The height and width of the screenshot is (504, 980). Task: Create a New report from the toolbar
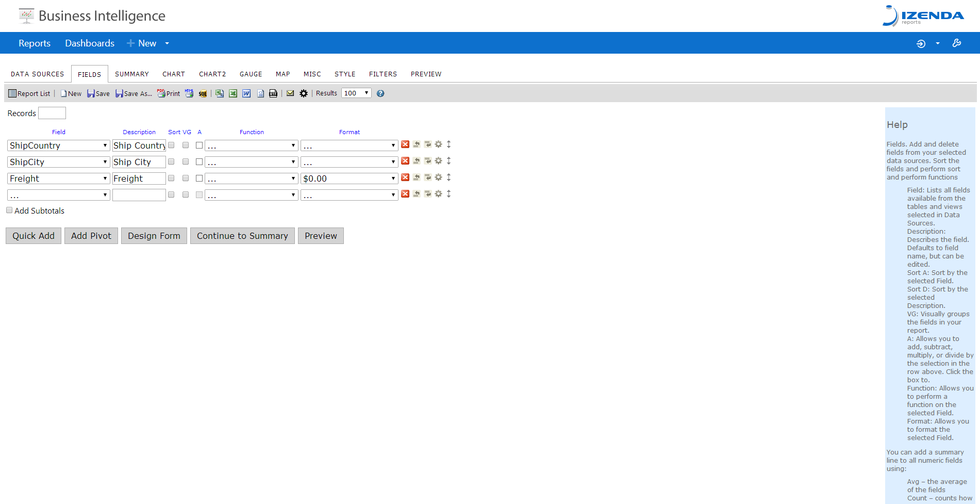[x=71, y=93]
